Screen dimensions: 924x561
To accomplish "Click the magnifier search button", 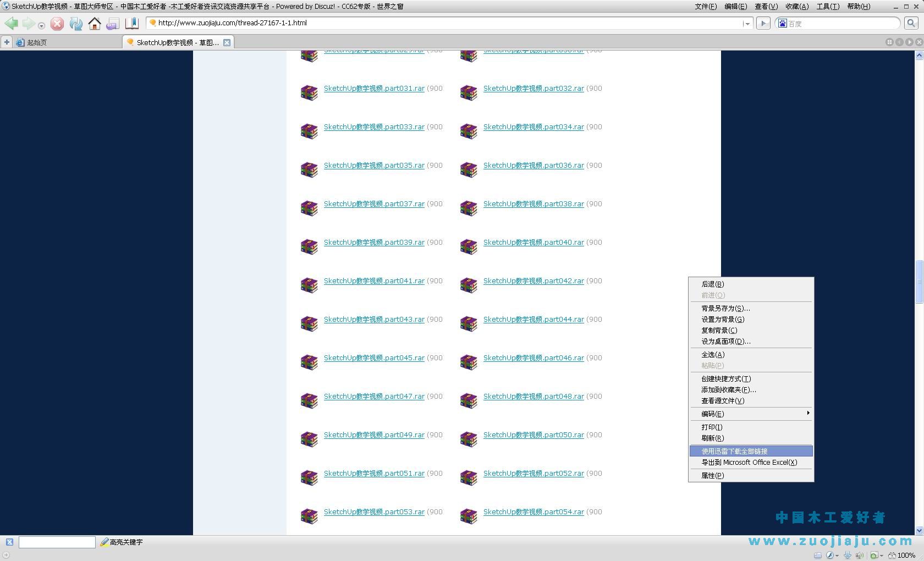I will (911, 23).
